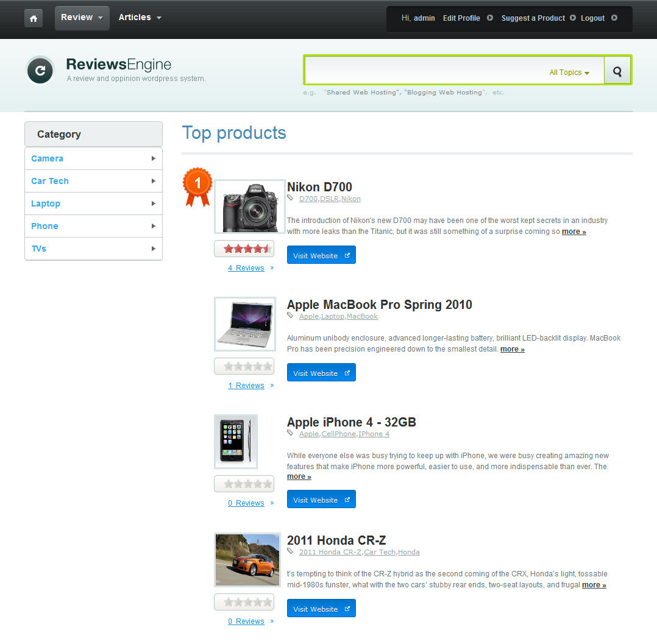Click the MacBook tag link
This screenshot has height=644, width=657.
(363, 316)
